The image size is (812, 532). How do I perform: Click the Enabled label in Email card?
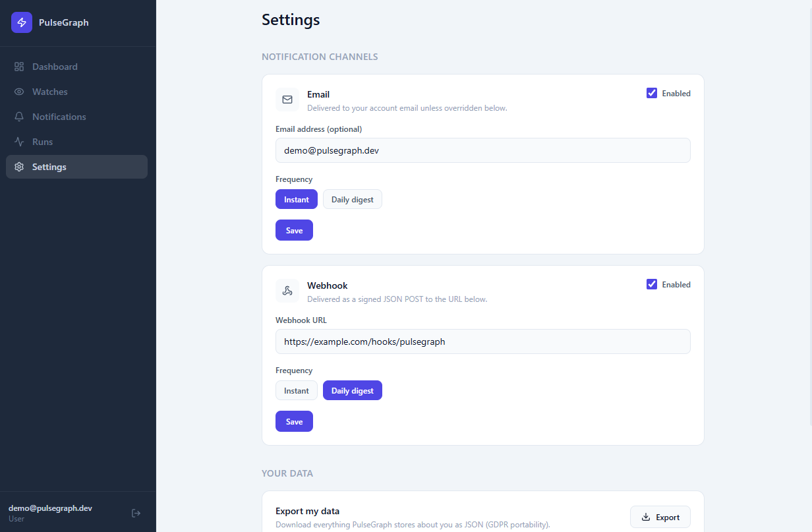[x=676, y=93]
